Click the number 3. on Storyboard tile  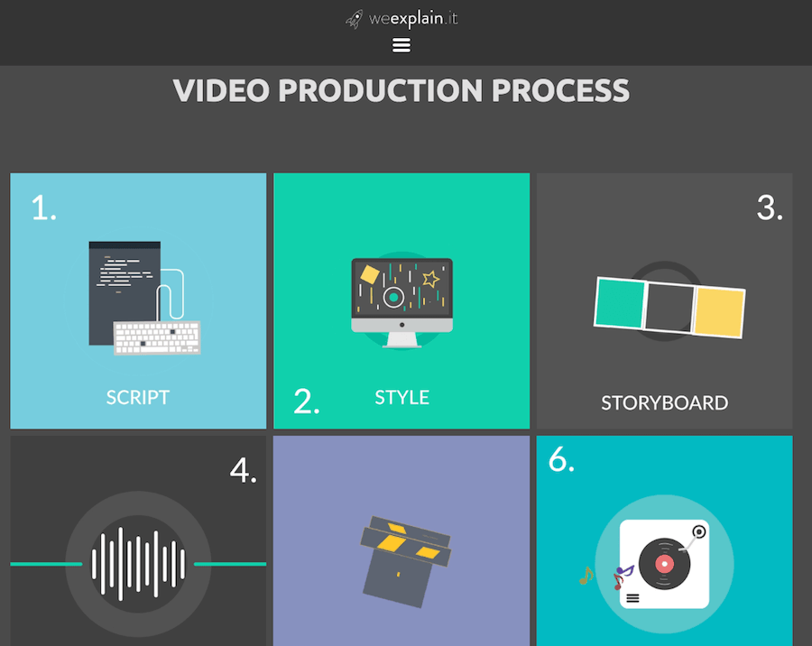pyautogui.click(x=770, y=208)
